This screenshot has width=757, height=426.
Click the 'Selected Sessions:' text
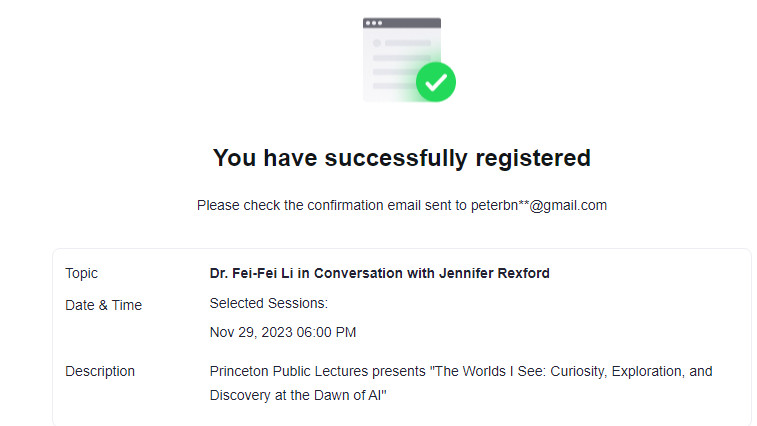(268, 303)
